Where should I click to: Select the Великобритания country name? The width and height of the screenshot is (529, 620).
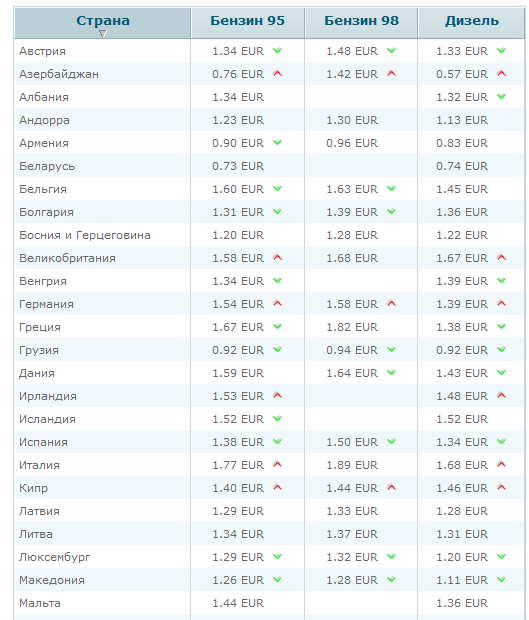[x=67, y=258]
